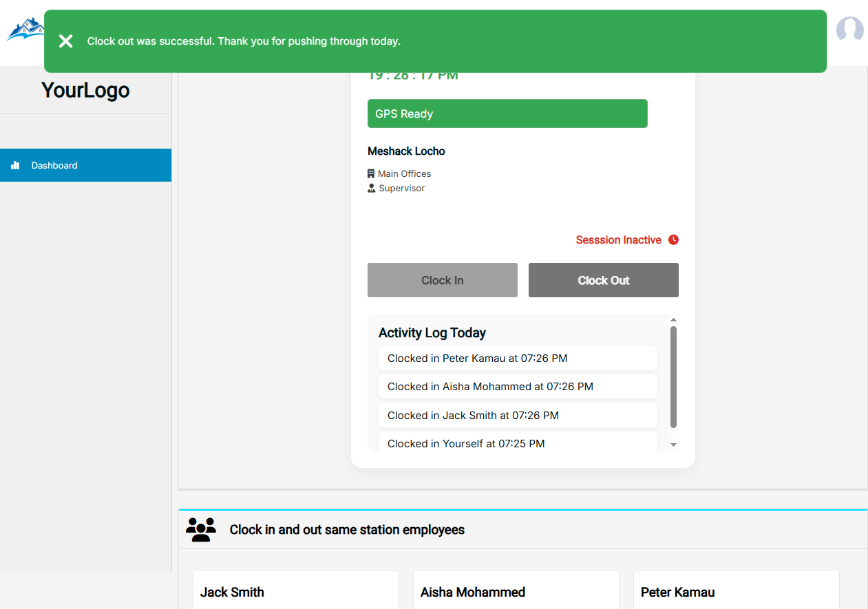Screen dimensions: 868x609
Task: Click the building icon next to Main Offices
Action: pos(371,173)
